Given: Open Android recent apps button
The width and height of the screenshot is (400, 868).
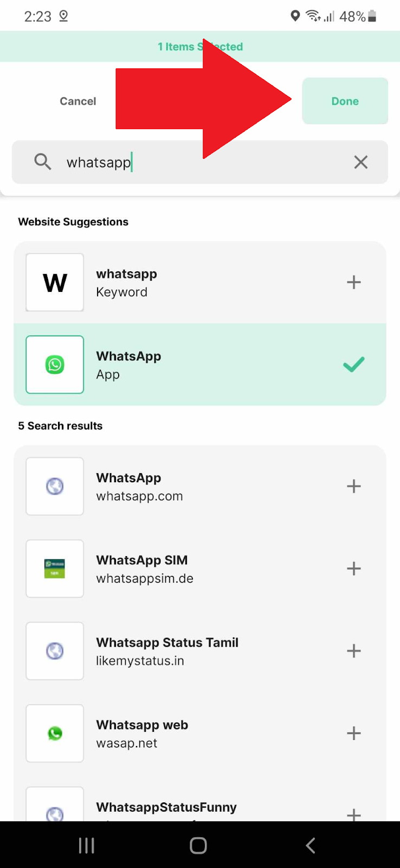Looking at the screenshot, I should pos(87,845).
